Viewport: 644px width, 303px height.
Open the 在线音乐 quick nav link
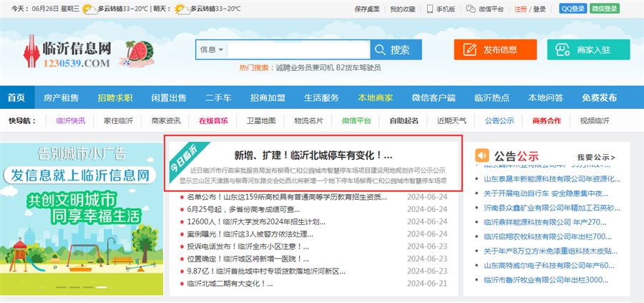213,120
